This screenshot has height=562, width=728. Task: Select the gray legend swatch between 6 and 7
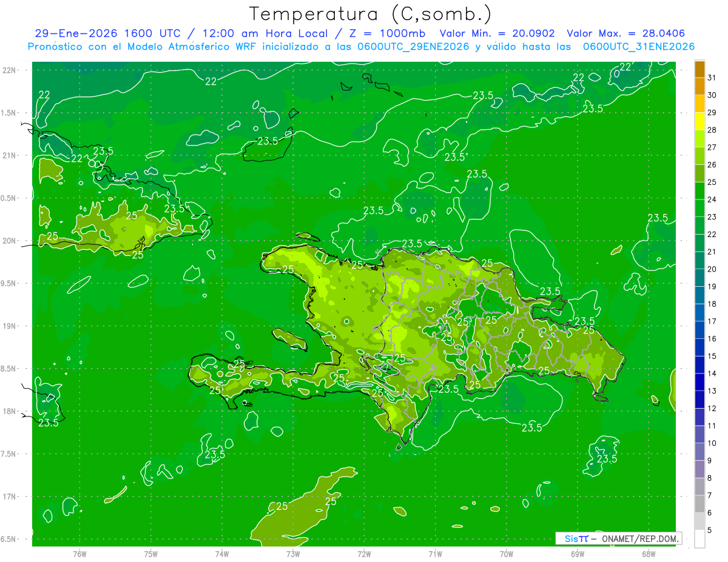click(x=699, y=504)
